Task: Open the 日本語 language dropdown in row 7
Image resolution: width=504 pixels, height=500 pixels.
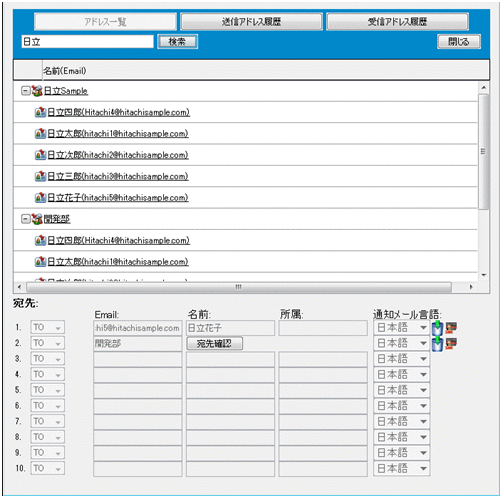Action: pyautogui.click(x=402, y=421)
